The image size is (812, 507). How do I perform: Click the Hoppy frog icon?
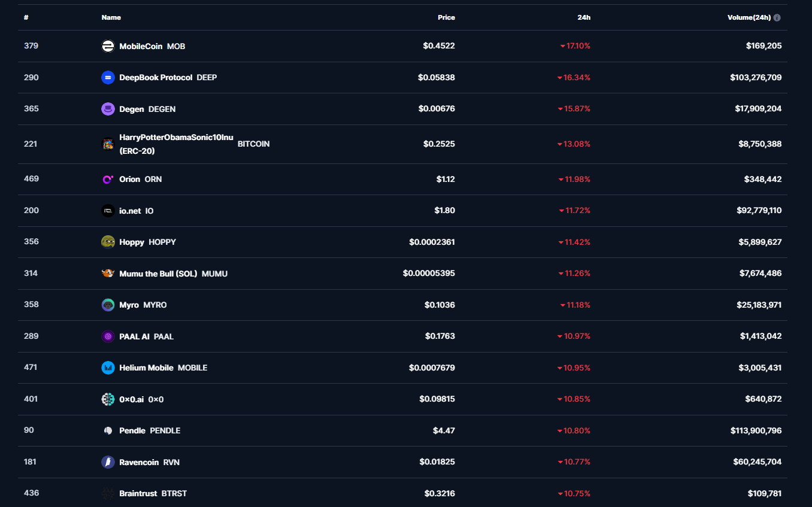(108, 242)
